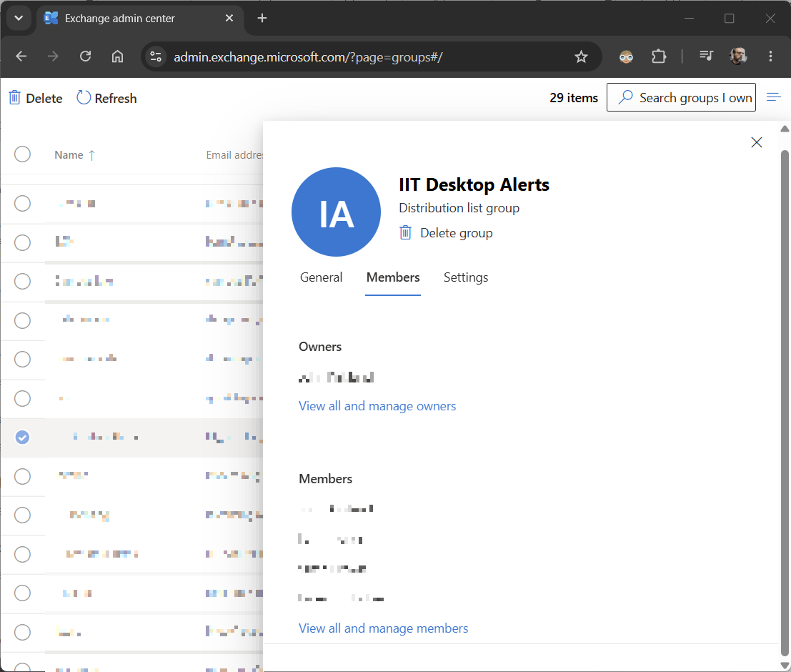Reload the page using the browser reload icon
791x672 pixels.
coord(85,56)
